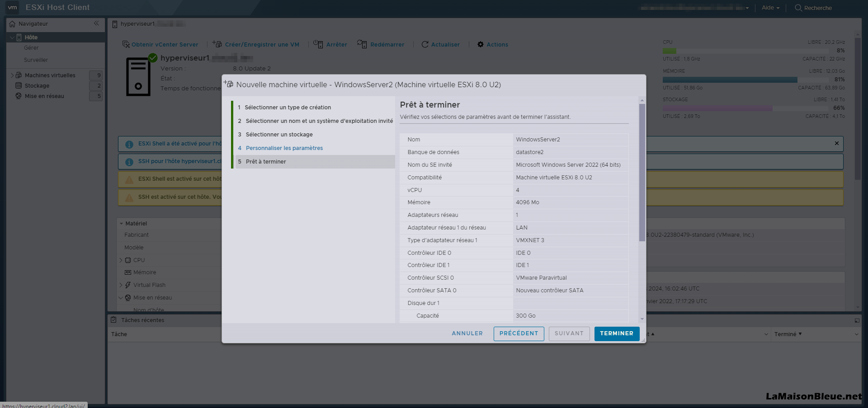868x408 pixels.
Task: Maximize the Tâches récentes panel icon
Action: tap(857, 320)
